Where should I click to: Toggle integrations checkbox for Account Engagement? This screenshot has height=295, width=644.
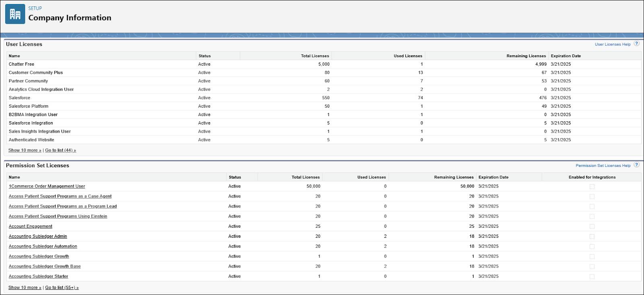click(592, 226)
